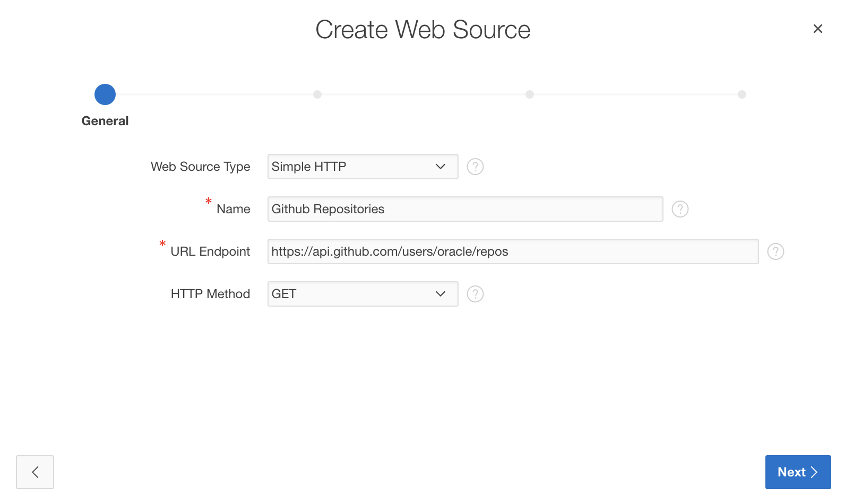The width and height of the screenshot is (845, 504).
Task: Close the Create Web Source dialog
Action: (817, 29)
